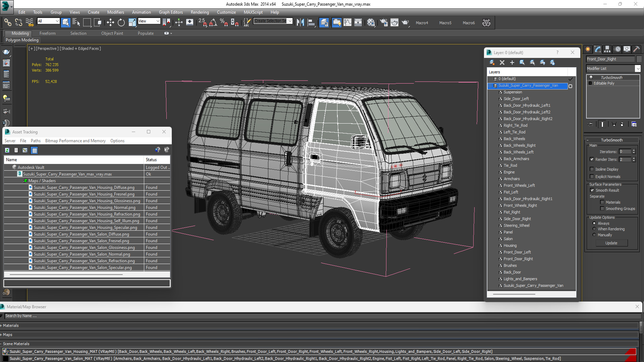Click the Bind to Space Warp icon
The height and width of the screenshot is (362, 644).
[30, 22]
